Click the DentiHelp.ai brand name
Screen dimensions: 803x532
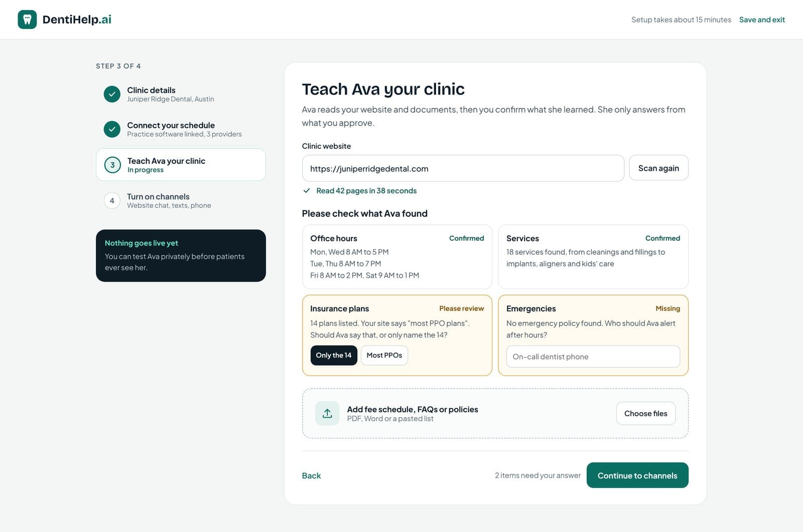point(77,20)
